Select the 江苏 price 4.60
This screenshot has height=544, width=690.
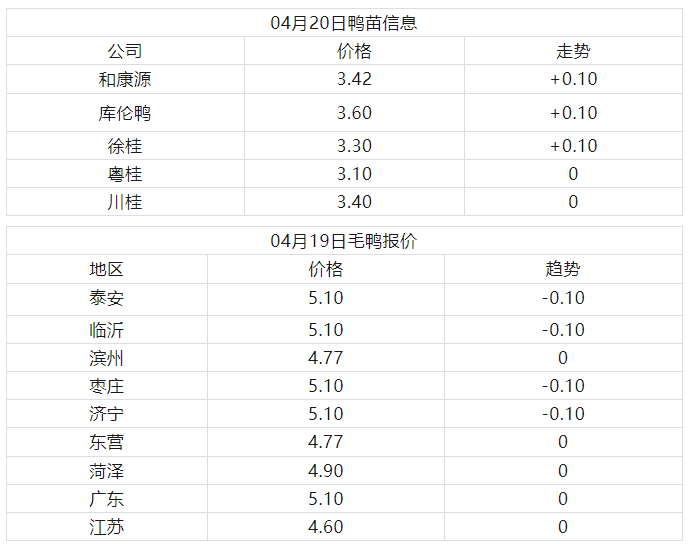pyautogui.click(x=326, y=527)
